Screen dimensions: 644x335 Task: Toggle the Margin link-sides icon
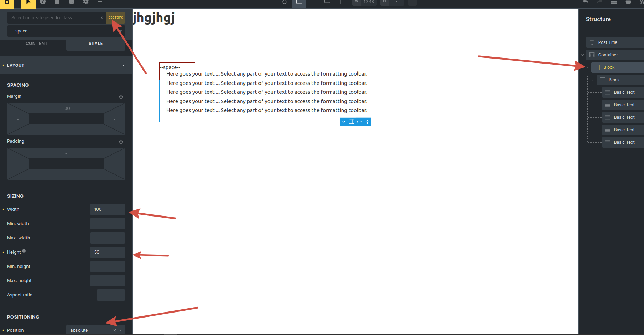121,97
